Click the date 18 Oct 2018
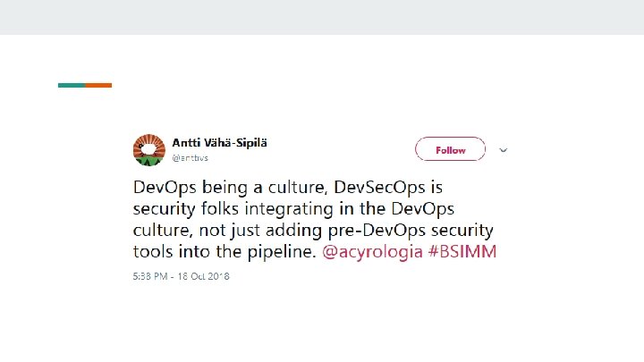The width and height of the screenshot is (644, 362). (x=204, y=276)
